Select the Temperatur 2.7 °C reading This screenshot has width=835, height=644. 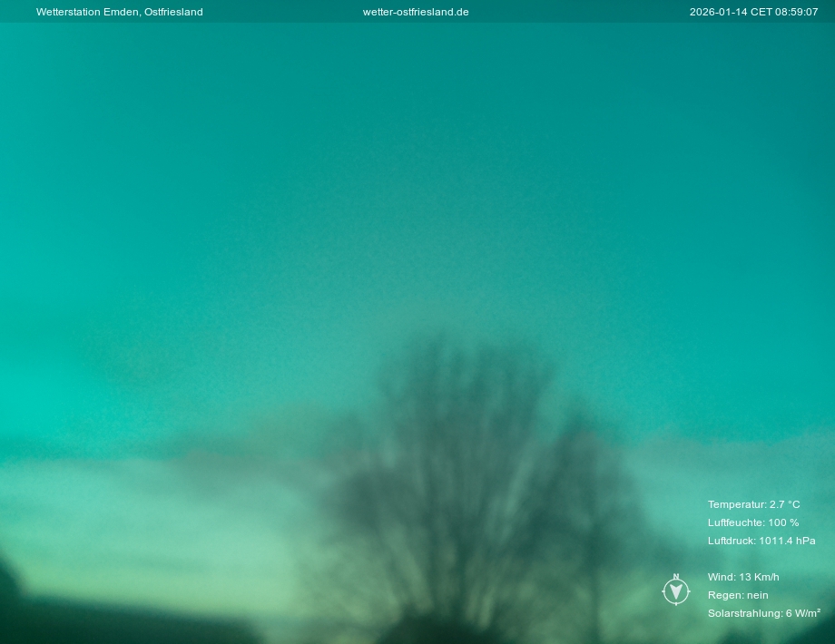tap(753, 504)
